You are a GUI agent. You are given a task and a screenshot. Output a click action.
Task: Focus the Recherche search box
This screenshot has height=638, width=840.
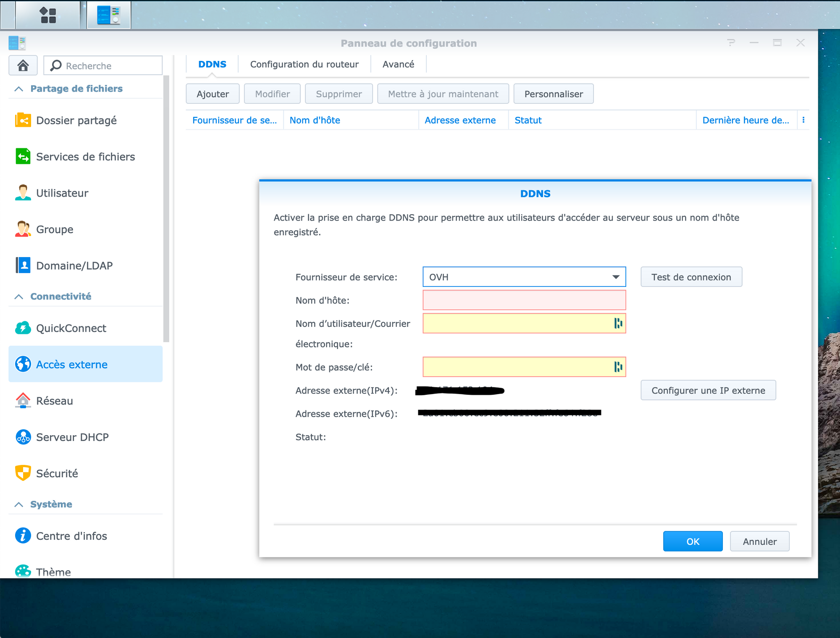tap(103, 66)
